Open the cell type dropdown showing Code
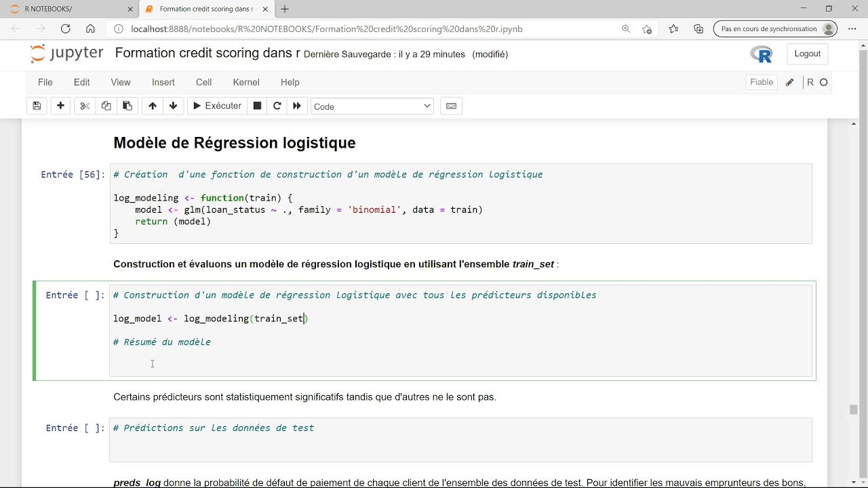868x488 pixels. point(372,106)
